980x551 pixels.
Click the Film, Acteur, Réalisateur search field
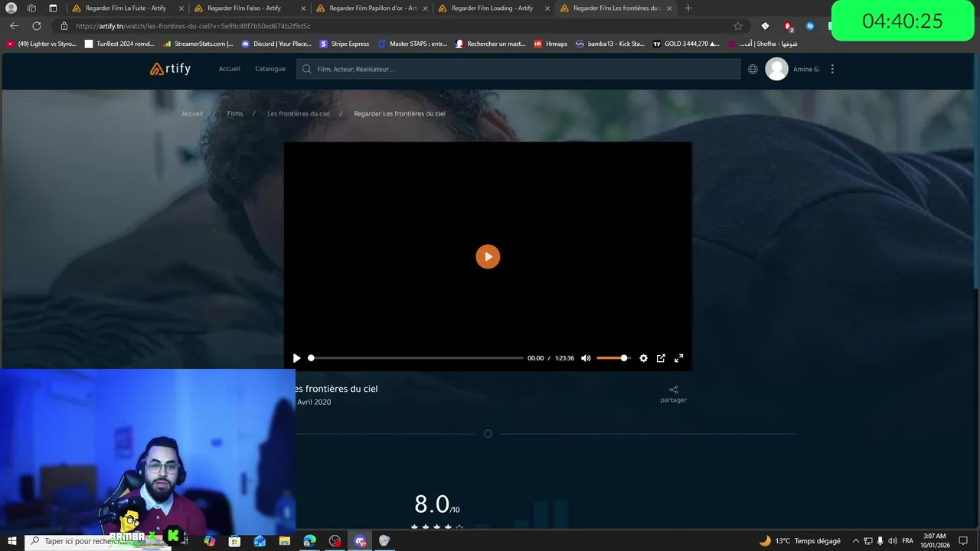[x=518, y=69]
